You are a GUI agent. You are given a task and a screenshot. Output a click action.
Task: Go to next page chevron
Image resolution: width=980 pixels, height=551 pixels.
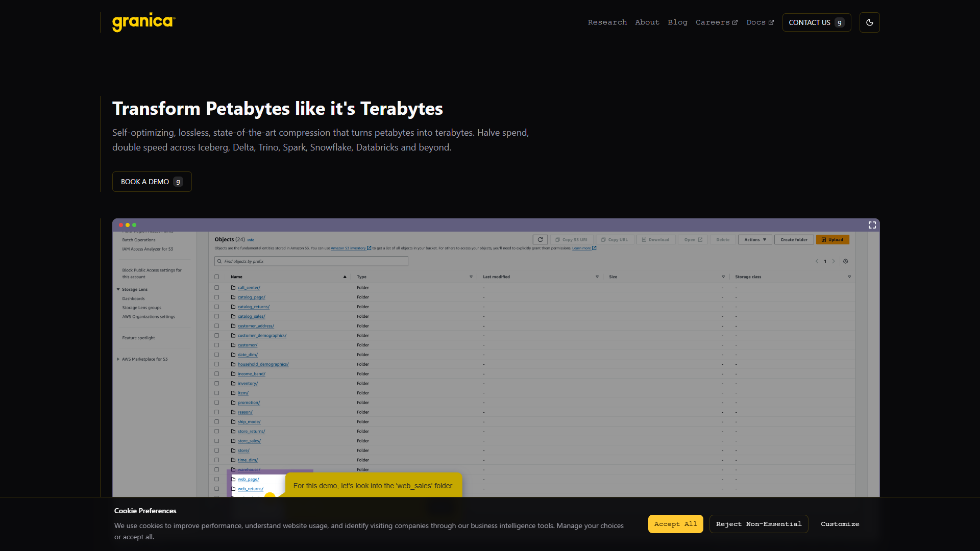[834, 261]
